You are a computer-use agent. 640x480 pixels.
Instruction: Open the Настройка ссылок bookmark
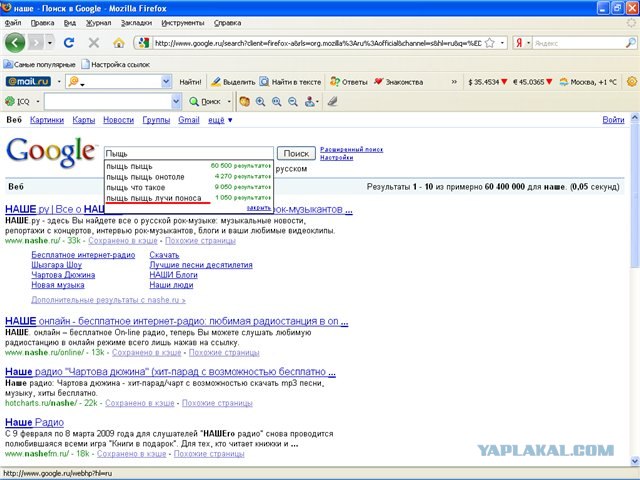[116, 64]
